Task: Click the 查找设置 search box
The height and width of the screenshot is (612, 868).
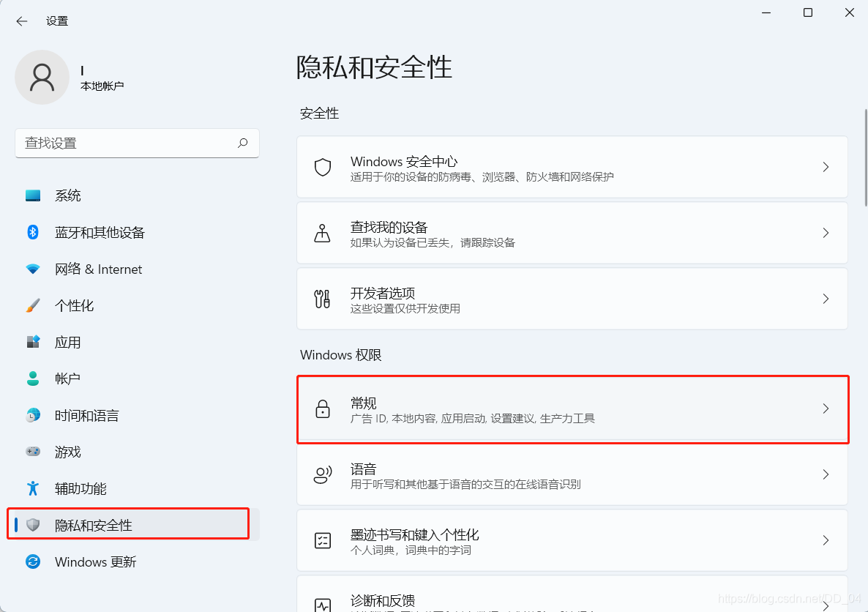Action: (137, 143)
